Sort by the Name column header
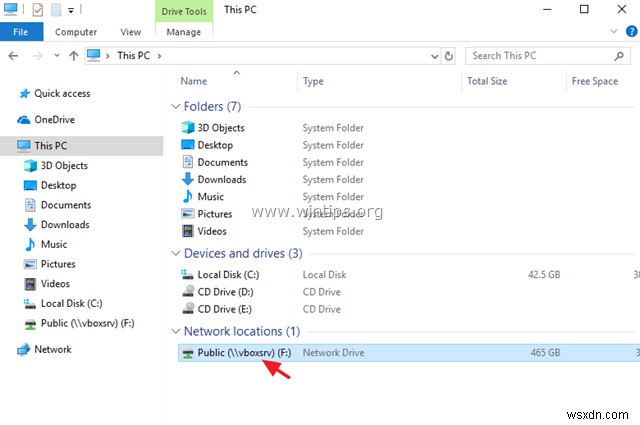Screen dimensions: 640x425 pos(194,81)
